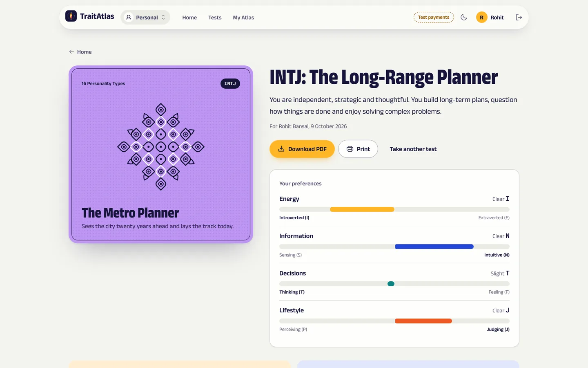
Task: Click the back arrow beside Home
Action: click(71, 52)
